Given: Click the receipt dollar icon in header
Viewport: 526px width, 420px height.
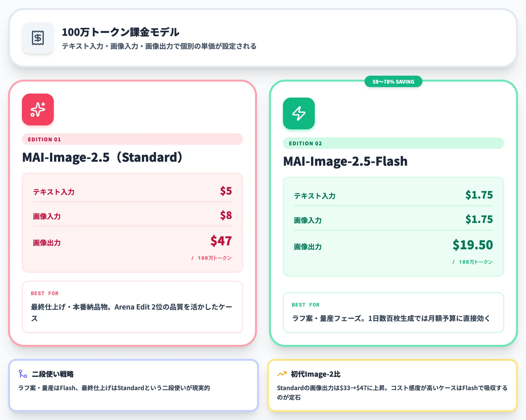Looking at the screenshot, I should 38,38.
